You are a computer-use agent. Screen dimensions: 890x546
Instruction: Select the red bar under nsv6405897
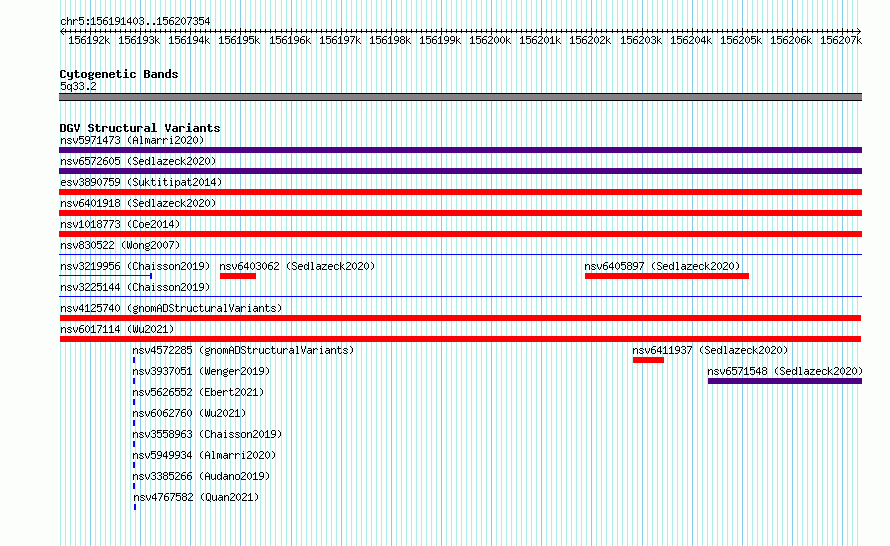click(x=667, y=276)
